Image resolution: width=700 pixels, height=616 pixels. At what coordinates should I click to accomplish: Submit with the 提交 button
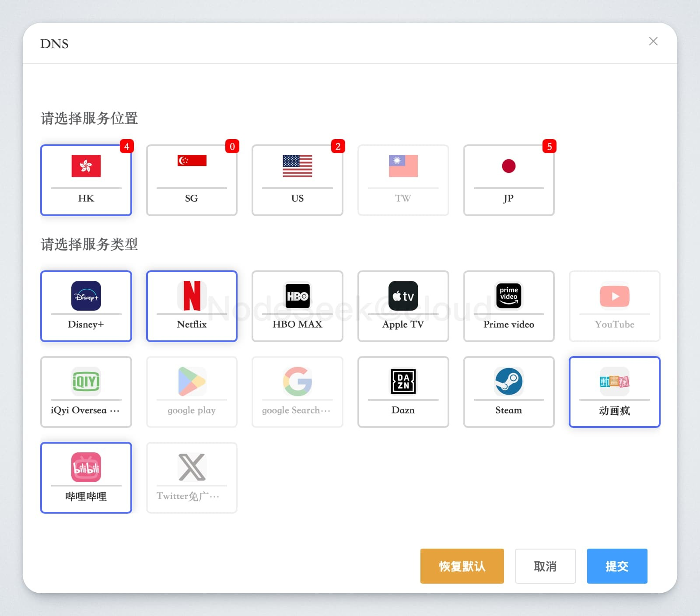617,566
